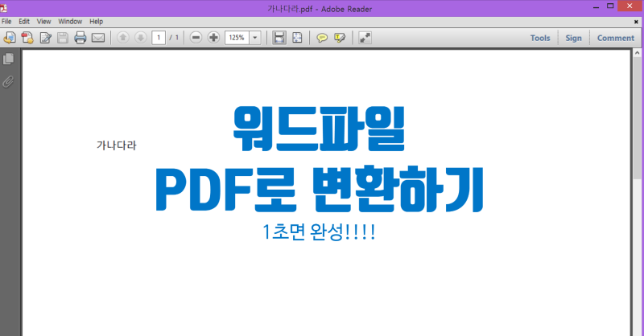Open the Edit menu
Viewport: 644px width, 336px height.
tap(24, 22)
